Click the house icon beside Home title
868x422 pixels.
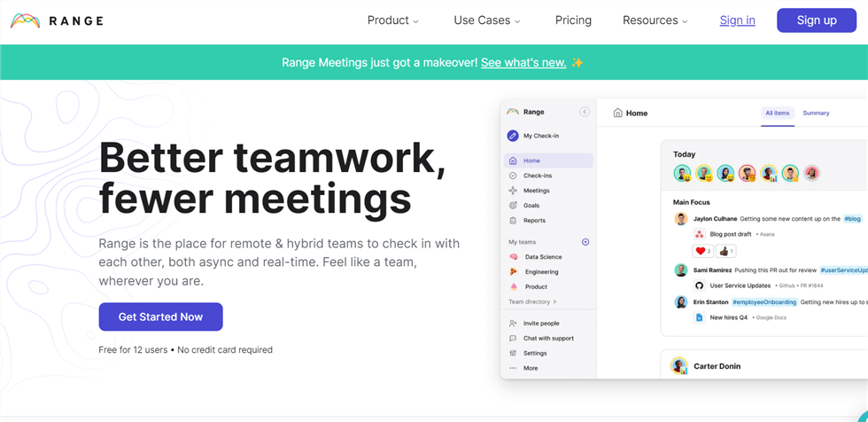click(x=618, y=113)
